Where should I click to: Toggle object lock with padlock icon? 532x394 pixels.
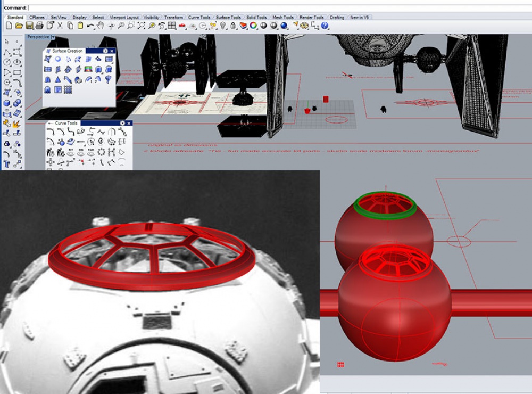[x=233, y=26]
